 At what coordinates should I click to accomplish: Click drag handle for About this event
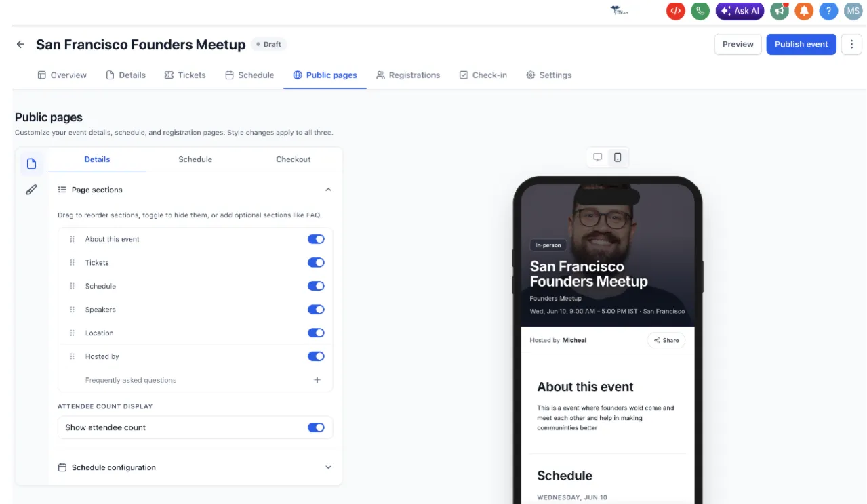click(x=72, y=239)
